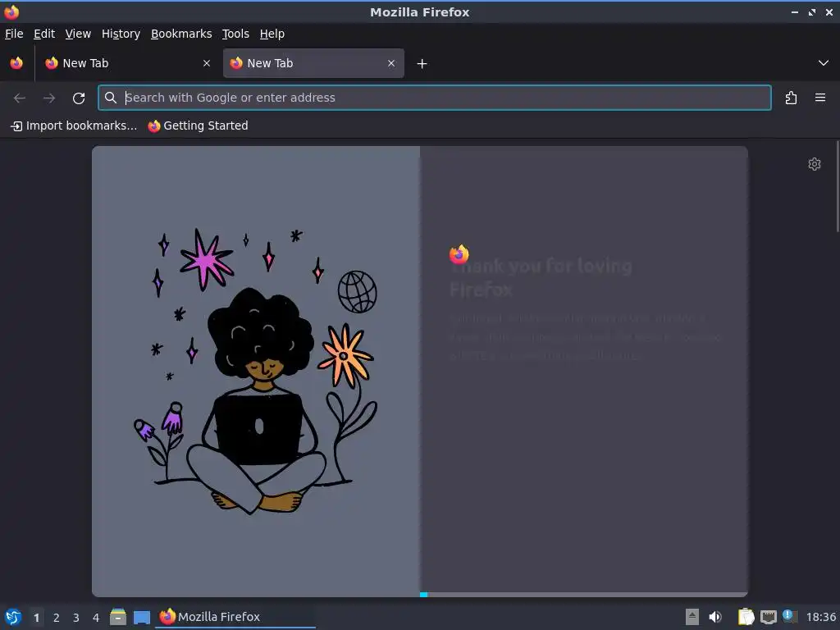Screen dimensions: 840x630
Task: Expand the List all tabs chevron
Action: click(x=824, y=63)
